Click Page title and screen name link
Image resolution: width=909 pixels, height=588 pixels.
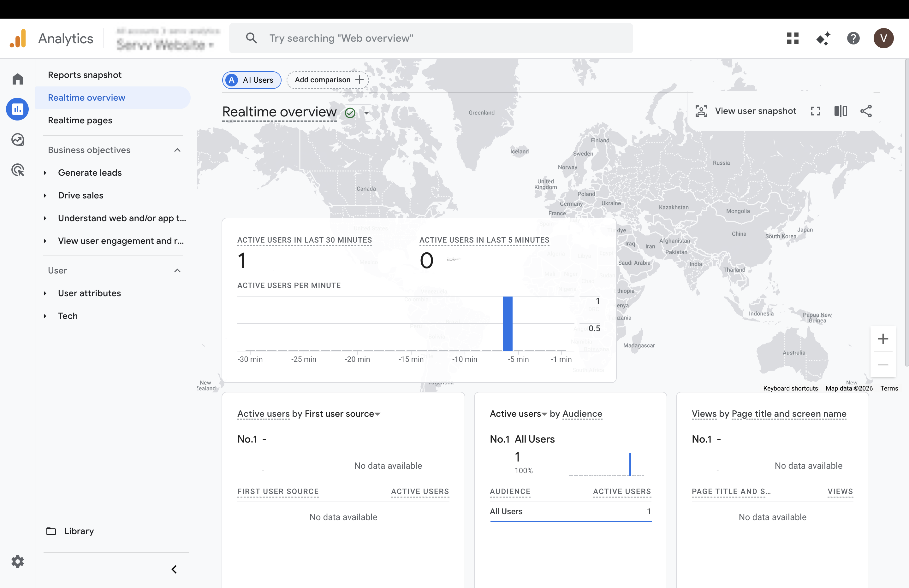point(789,414)
